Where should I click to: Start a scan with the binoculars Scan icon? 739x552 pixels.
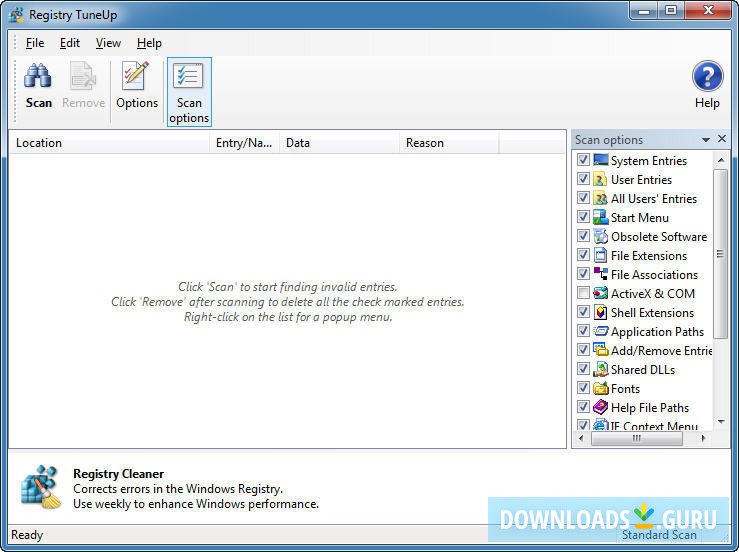[38, 76]
